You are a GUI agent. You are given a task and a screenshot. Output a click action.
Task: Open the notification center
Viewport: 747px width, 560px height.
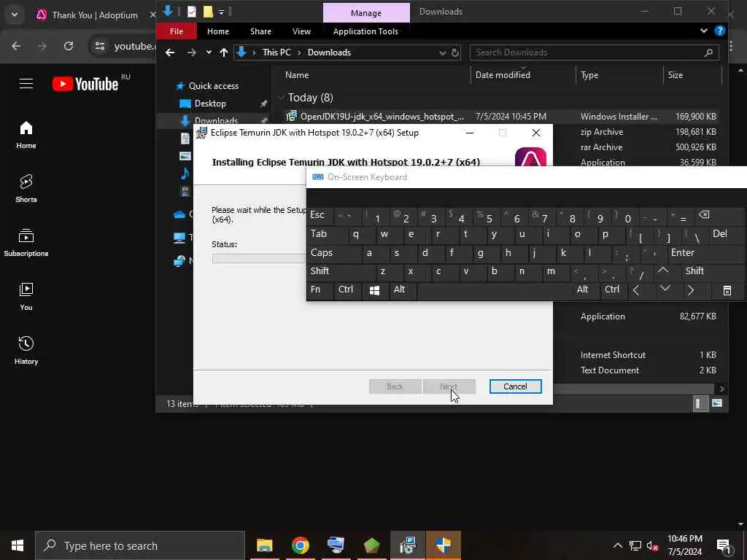[x=724, y=545]
